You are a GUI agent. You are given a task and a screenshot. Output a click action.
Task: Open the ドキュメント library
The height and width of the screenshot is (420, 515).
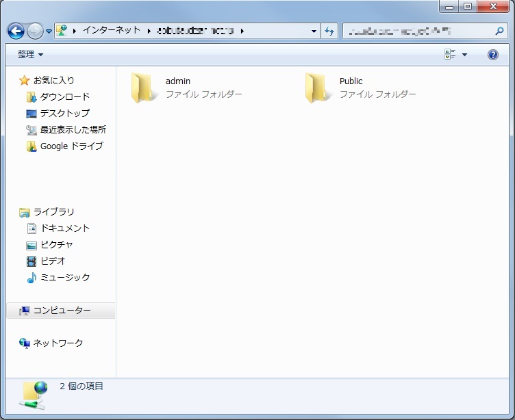[65, 228]
